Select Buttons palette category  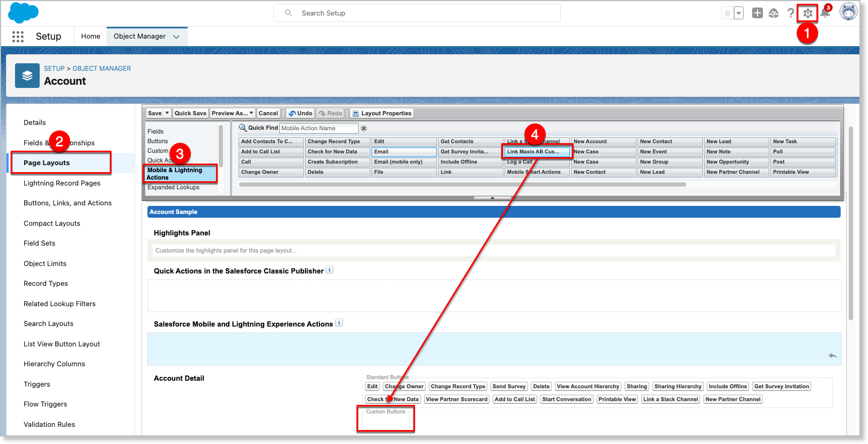(x=158, y=141)
